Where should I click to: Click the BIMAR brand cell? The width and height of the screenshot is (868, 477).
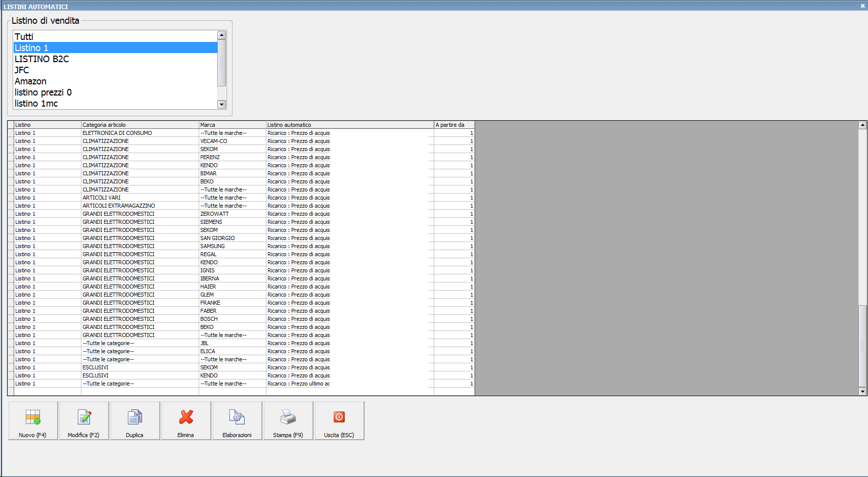pos(233,173)
